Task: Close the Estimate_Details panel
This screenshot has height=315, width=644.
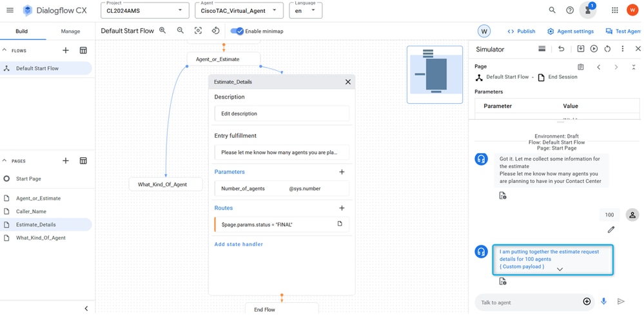Action: 348,82
